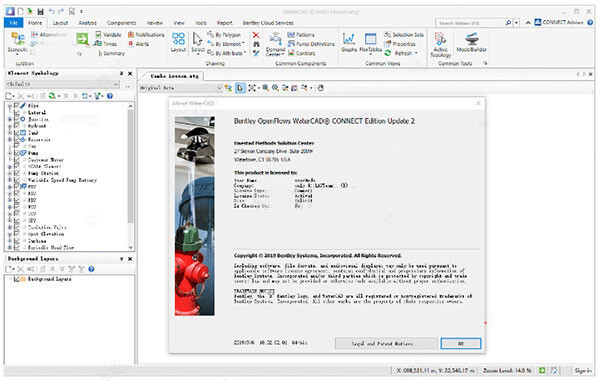This screenshot has width=600, height=381.
Task: Select the pan hand tool on the drawing toolbar
Action: tap(321, 88)
